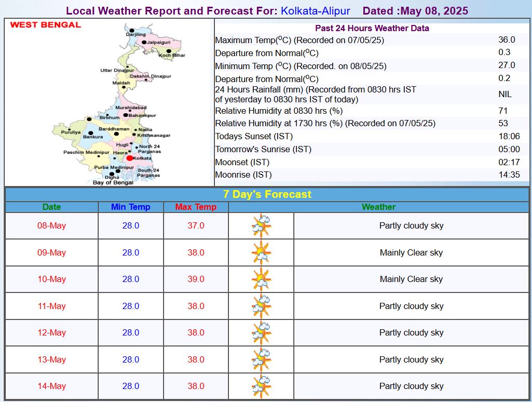This screenshot has width=532, height=402.
Task: Click the 11-May partly cloudy icon
Action: [261, 306]
